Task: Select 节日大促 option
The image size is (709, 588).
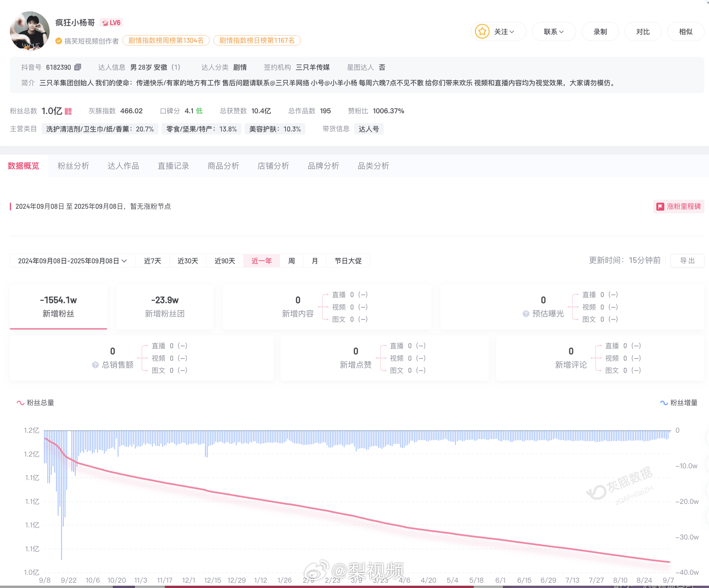Action: 348,261
